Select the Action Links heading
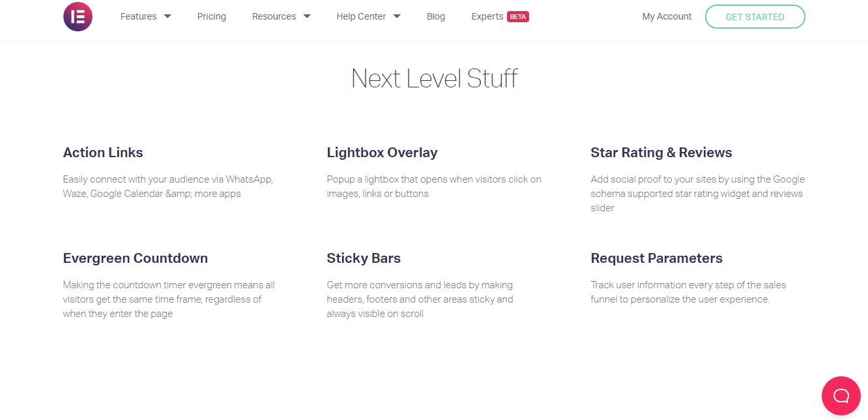 click(x=103, y=153)
